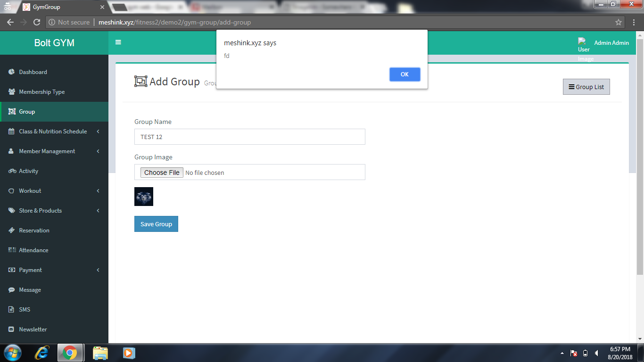Select the Activity menu item
This screenshot has height=362, width=644.
coord(54,171)
